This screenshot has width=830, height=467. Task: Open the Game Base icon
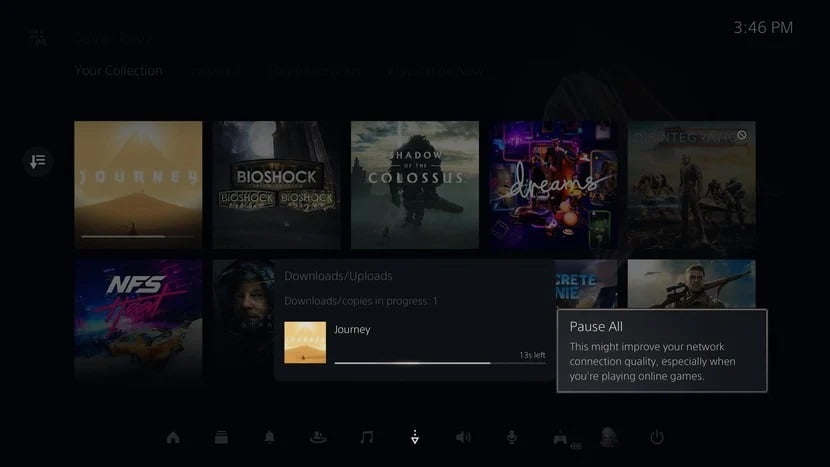click(x=318, y=437)
